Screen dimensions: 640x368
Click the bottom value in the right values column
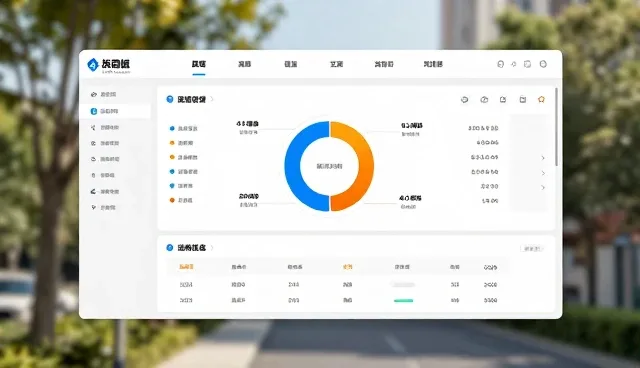click(x=490, y=201)
